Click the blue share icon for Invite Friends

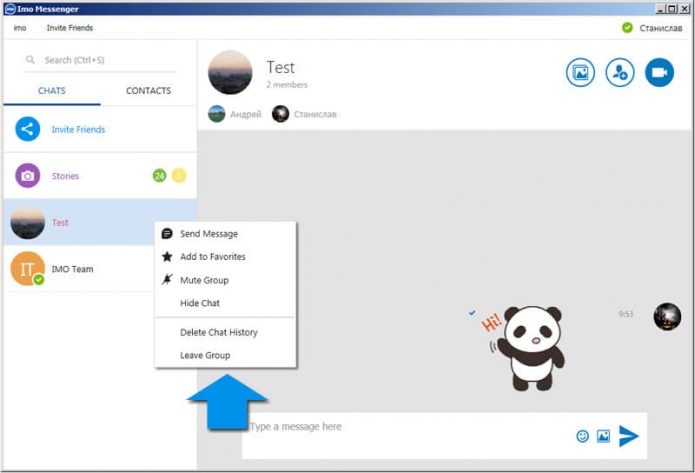coord(27,129)
